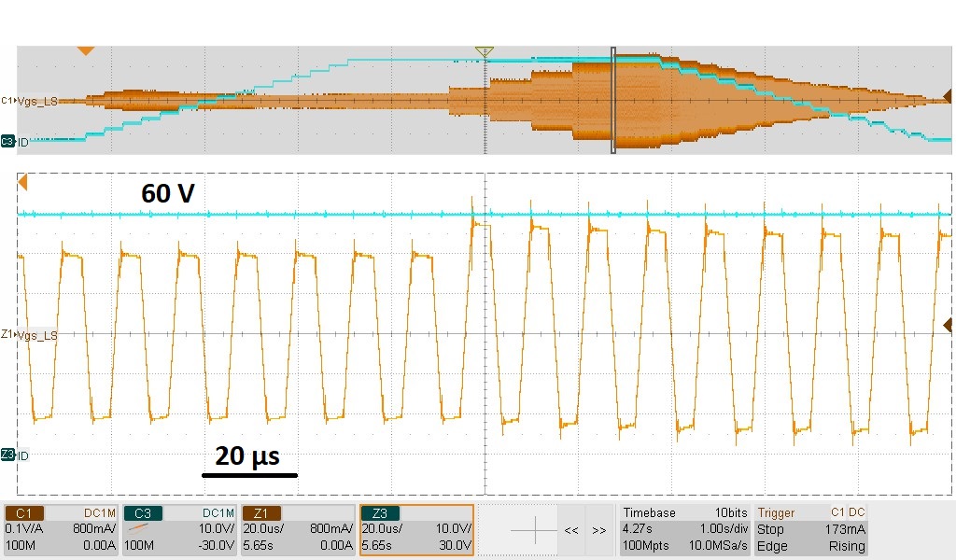Click the add new trace plus icon
The height and width of the screenshot is (560, 956).
[x=535, y=530]
